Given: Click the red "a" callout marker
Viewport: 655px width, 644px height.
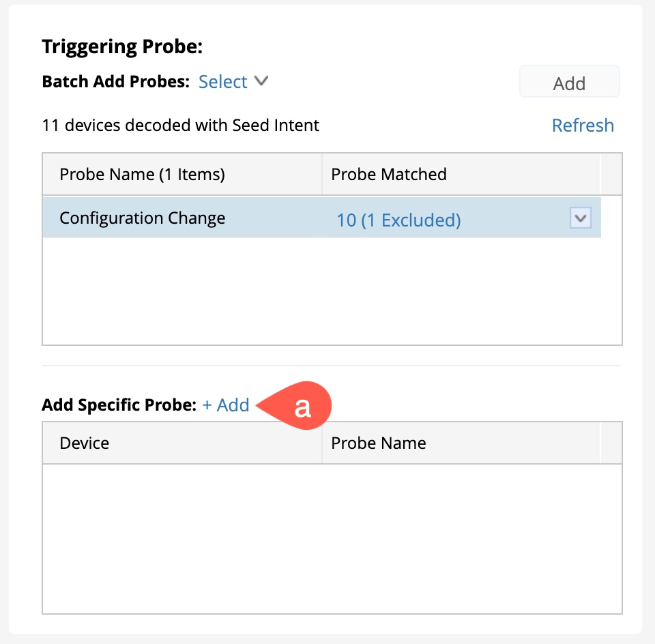Looking at the screenshot, I should pos(302,407).
